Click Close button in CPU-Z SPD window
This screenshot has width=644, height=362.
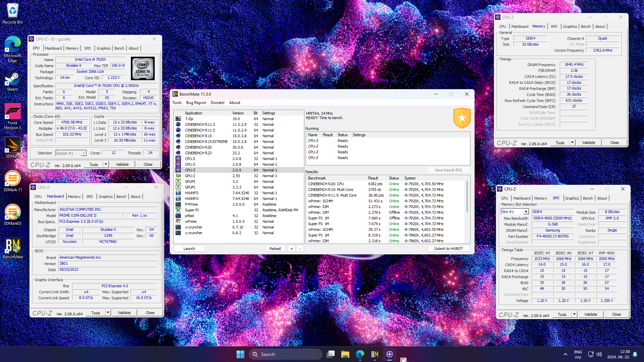pyautogui.click(x=616, y=314)
